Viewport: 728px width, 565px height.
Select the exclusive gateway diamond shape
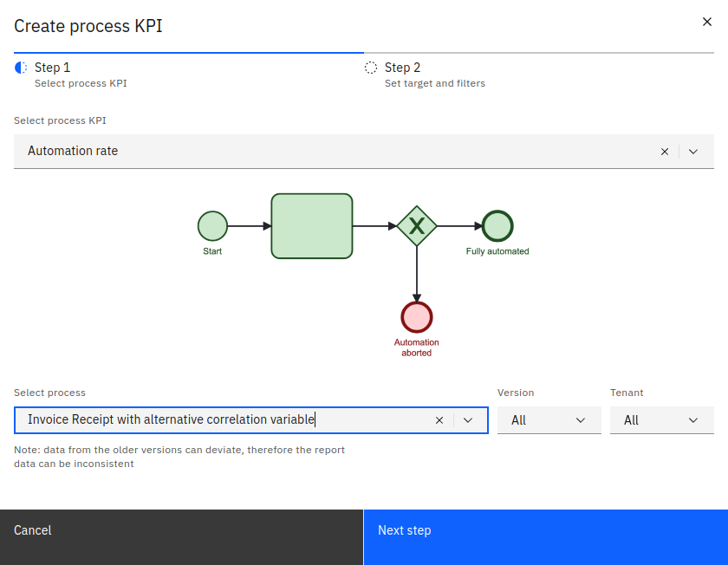tap(417, 225)
